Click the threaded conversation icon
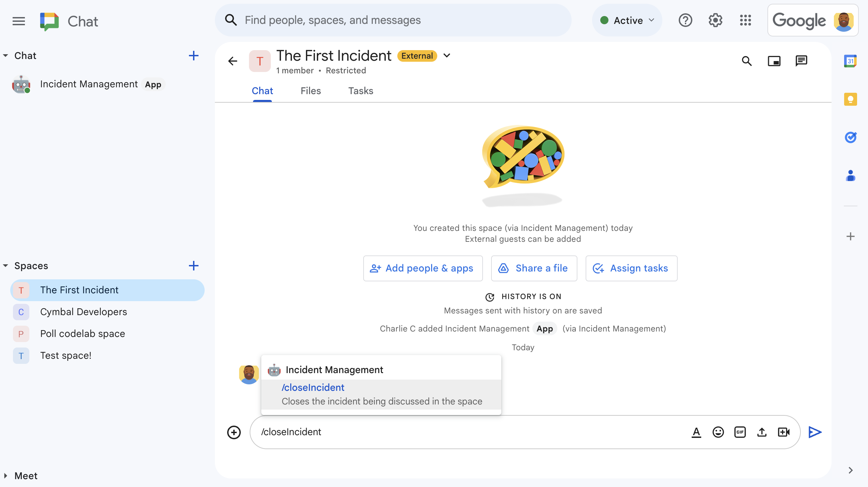The image size is (868, 487). coord(802,61)
